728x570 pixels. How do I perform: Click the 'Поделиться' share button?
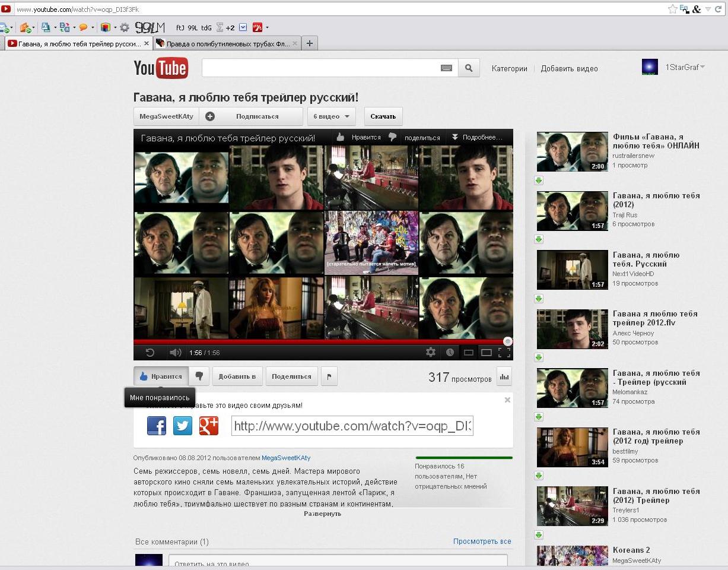291,376
